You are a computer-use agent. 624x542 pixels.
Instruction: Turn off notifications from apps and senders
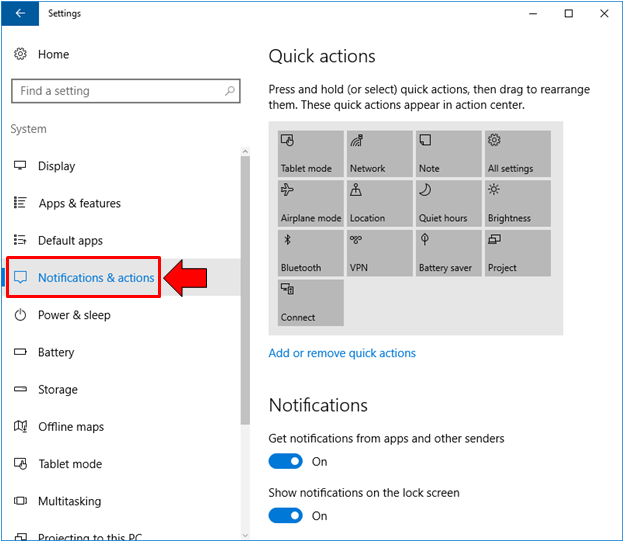(286, 461)
